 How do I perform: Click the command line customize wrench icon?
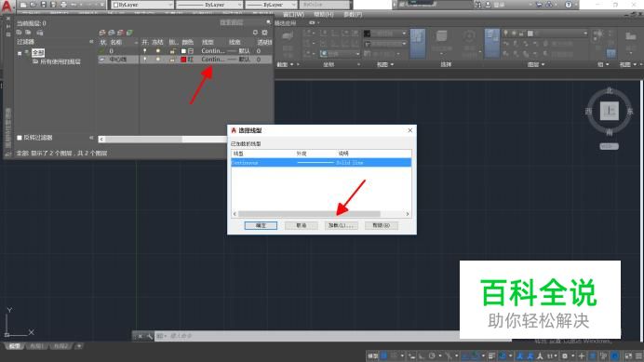[x=150, y=336]
